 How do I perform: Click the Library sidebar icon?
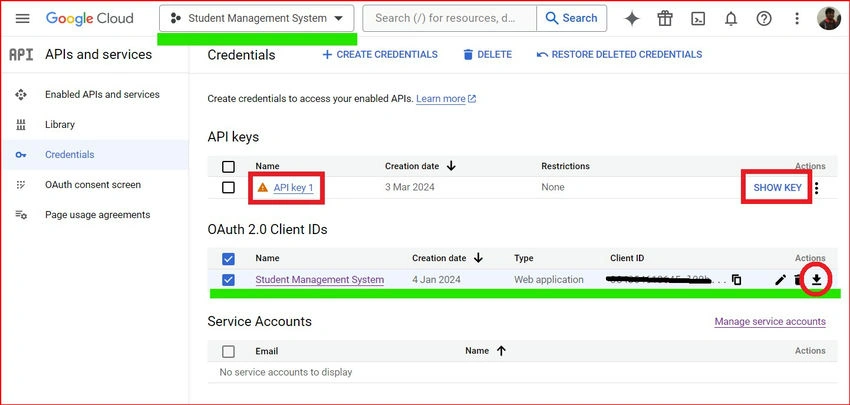tap(21, 125)
